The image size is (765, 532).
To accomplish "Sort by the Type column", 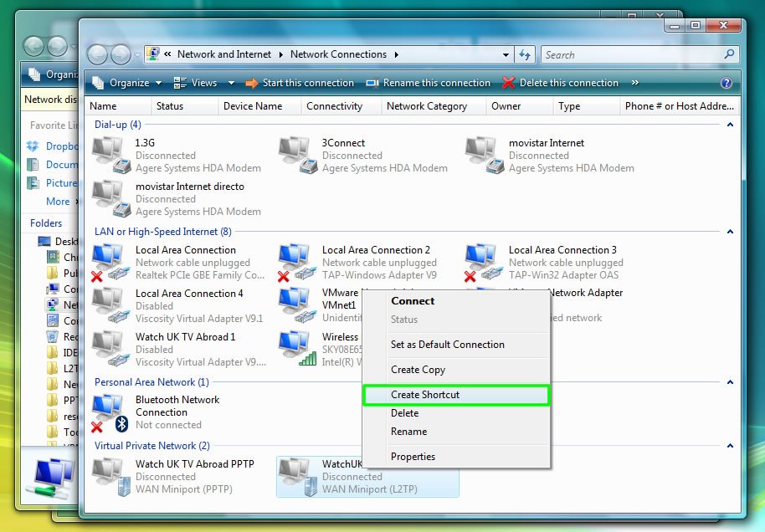I will coord(587,106).
